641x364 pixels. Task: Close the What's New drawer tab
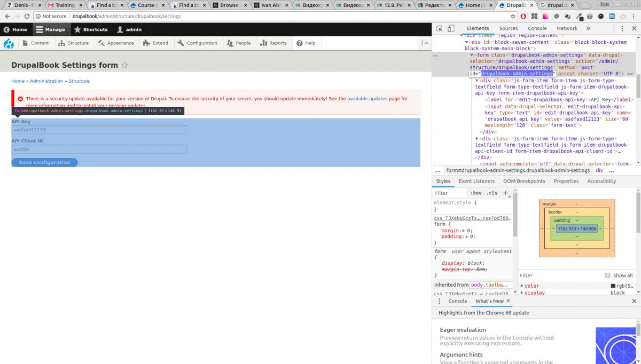click(509, 301)
